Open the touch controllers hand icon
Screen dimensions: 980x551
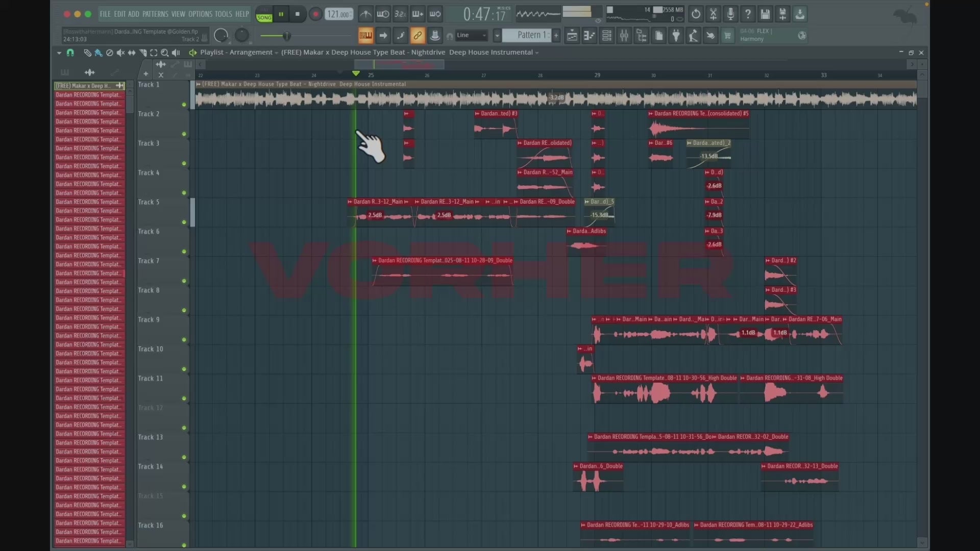(710, 36)
